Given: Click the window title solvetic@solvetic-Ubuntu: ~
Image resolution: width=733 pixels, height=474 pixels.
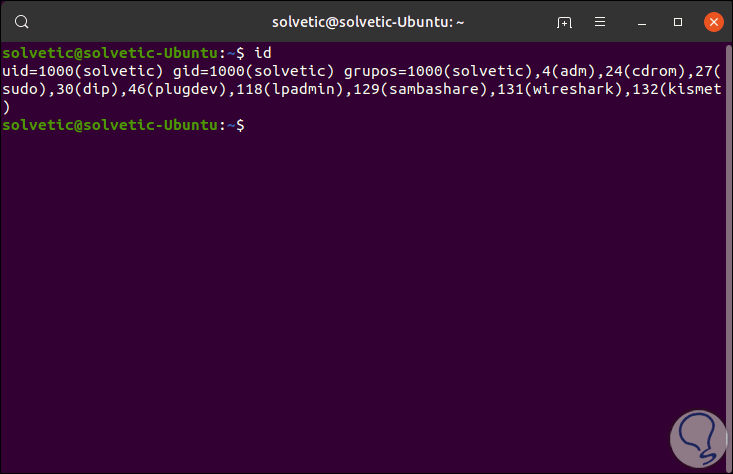Looking at the screenshot, I should [368, 22].
